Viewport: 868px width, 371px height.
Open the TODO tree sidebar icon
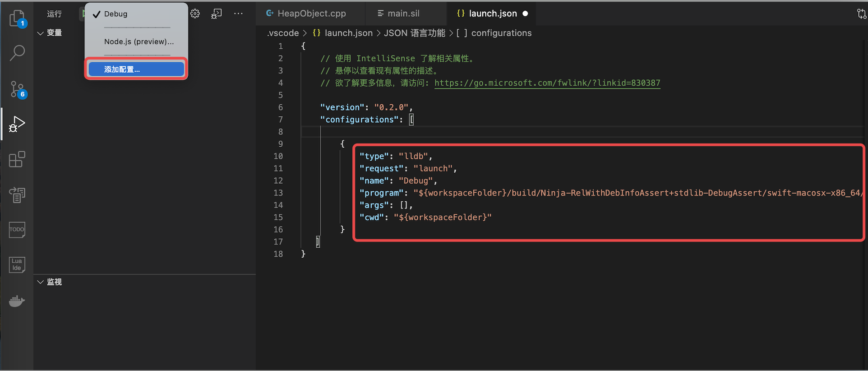point(17,229)
